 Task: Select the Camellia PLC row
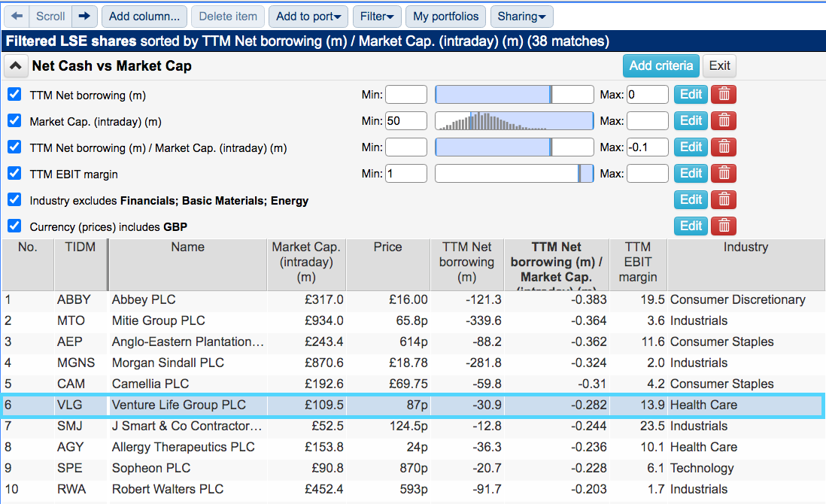[x=413, y=384]
